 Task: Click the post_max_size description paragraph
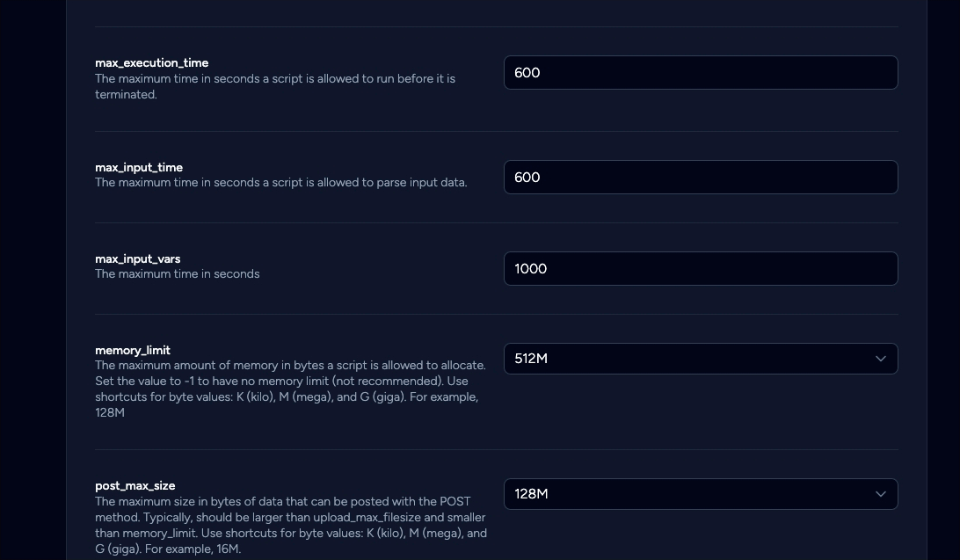click(290, 525)
